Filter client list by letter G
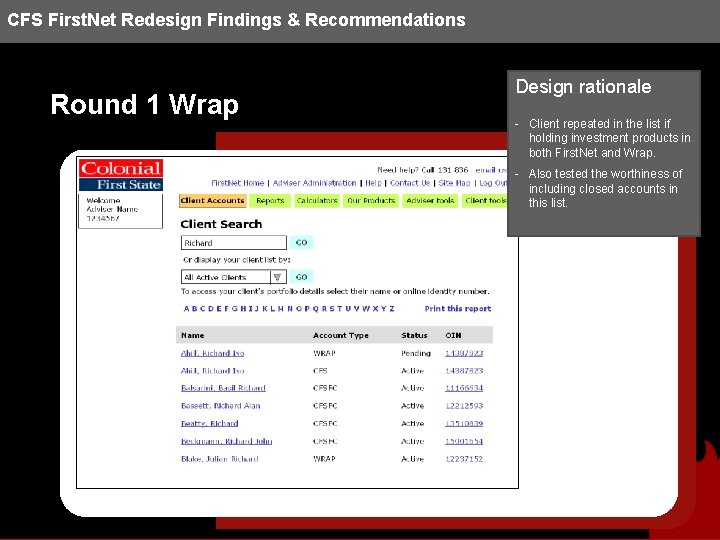This screenshot has height=540, width=720. (234, 309)
